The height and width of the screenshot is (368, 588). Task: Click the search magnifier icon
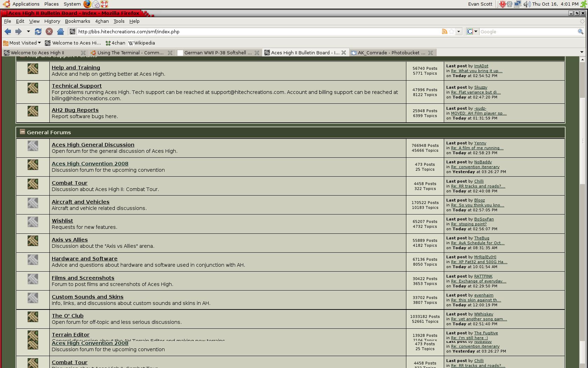(x=581, y=32)
